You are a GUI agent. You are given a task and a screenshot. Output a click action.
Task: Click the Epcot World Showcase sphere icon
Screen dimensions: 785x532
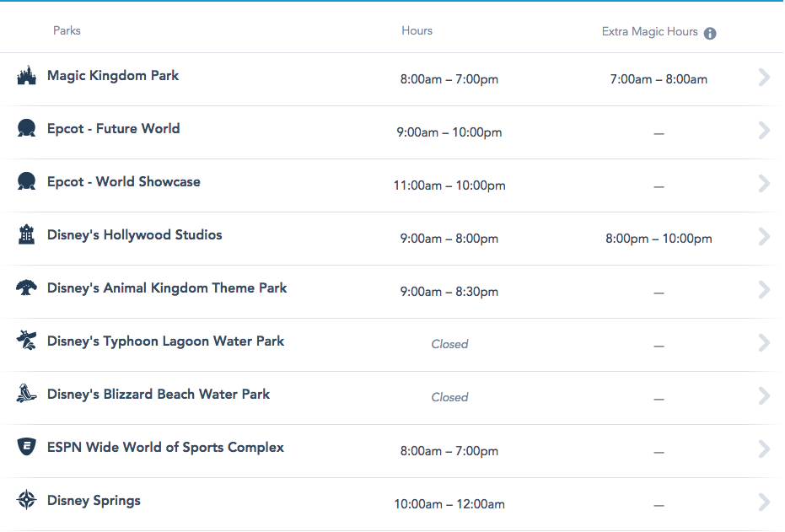pos(26,182)
